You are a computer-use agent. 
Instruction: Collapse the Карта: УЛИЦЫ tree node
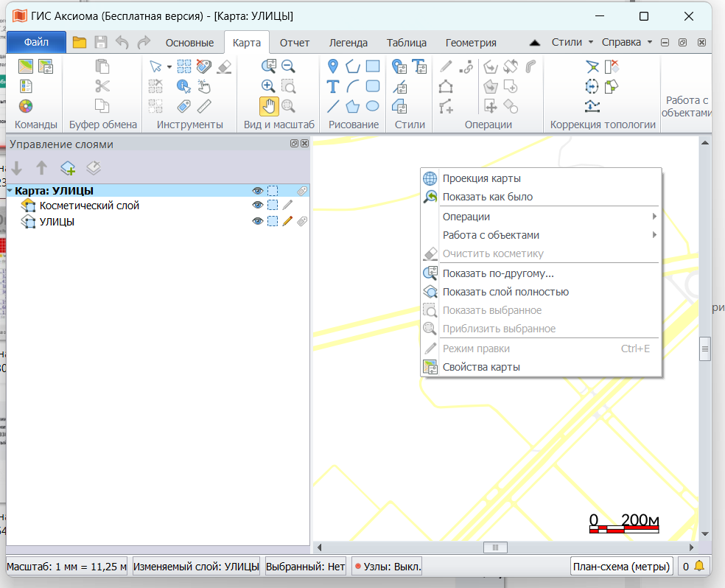pyautogui.click(x=10, y=191)
